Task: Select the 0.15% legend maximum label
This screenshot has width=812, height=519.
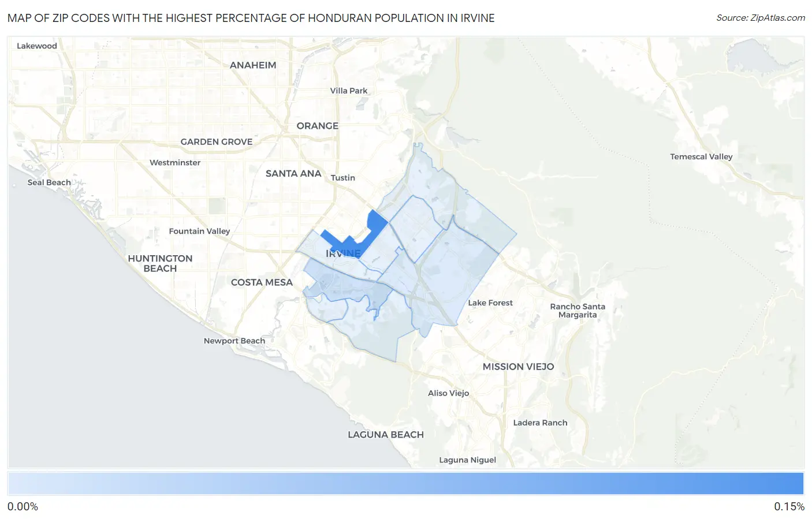Action: [x=789, y=507]
